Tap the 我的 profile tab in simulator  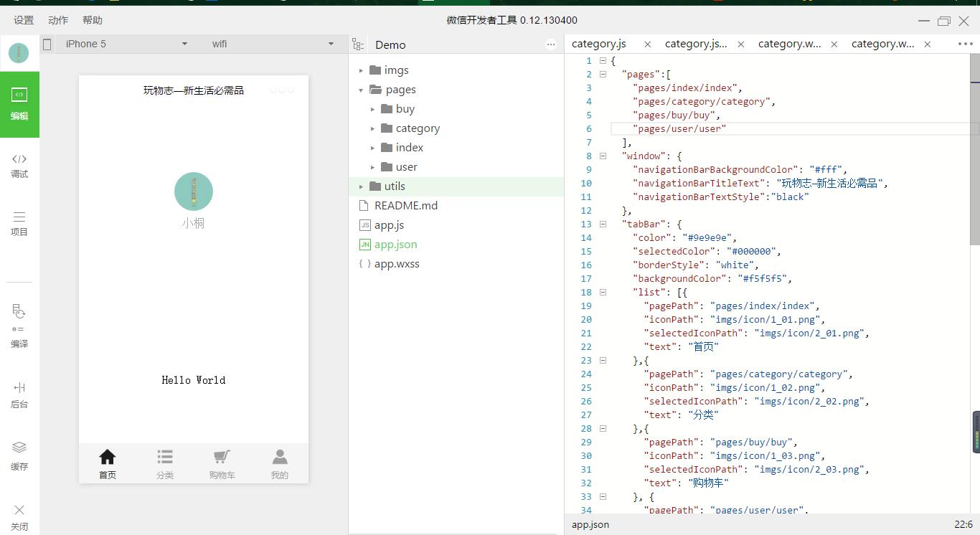point(280,464)
